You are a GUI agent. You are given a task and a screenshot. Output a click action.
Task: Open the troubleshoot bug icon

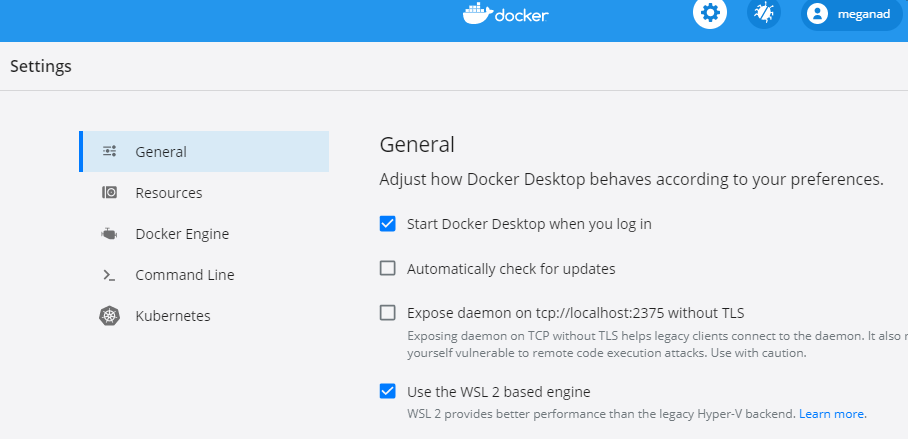pyautogui.click(x=763, y=13)
